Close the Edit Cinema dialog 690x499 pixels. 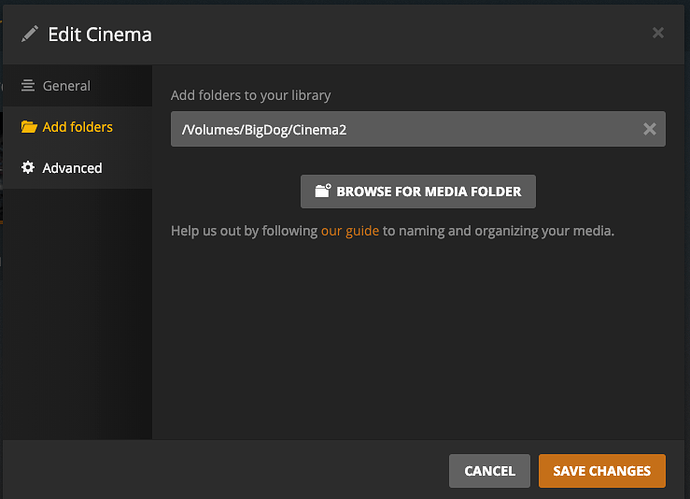point(658,33)
